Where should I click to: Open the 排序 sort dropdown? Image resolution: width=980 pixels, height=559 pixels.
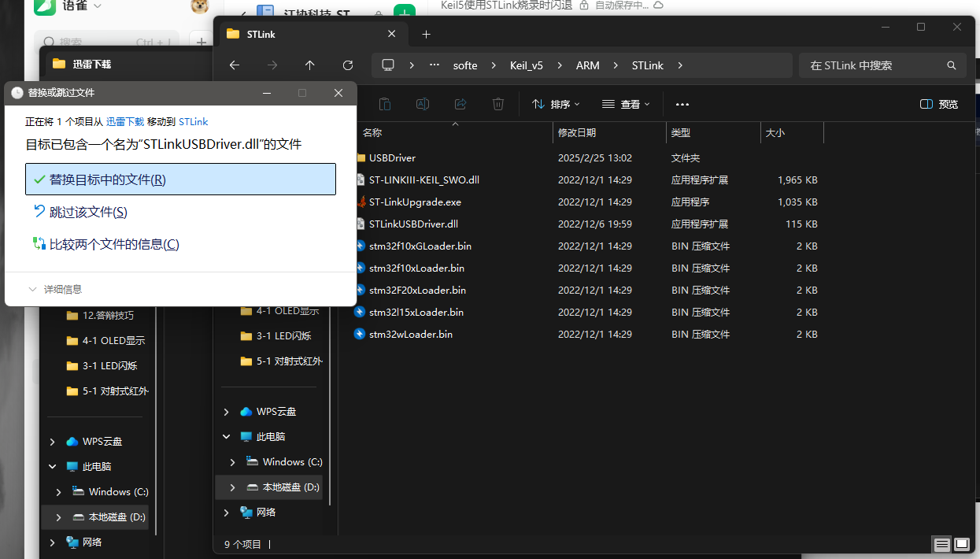click(x=556, y=104)
